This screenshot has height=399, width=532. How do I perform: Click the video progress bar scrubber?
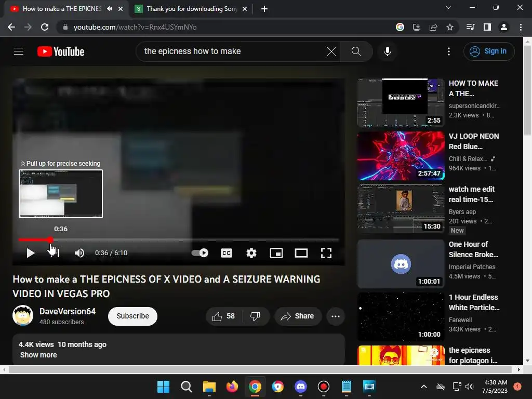(50, 240)
